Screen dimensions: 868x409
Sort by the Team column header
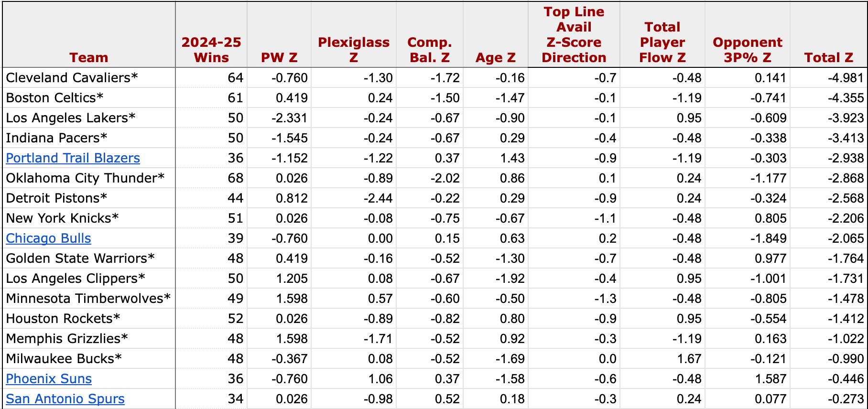click(x=89, y=58)
